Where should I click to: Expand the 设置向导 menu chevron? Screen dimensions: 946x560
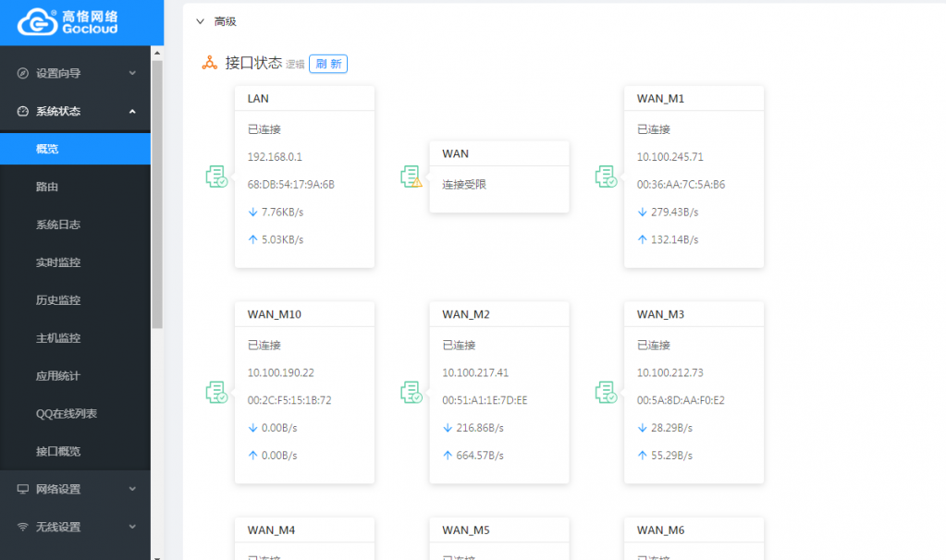pyautogui.click(x=132, y=73)
